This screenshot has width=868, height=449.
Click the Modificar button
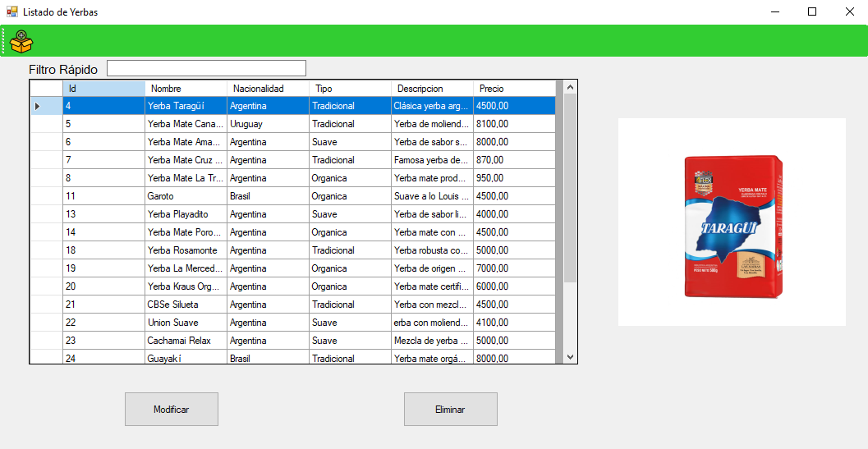pyautogui.click(x=171, y=409)
